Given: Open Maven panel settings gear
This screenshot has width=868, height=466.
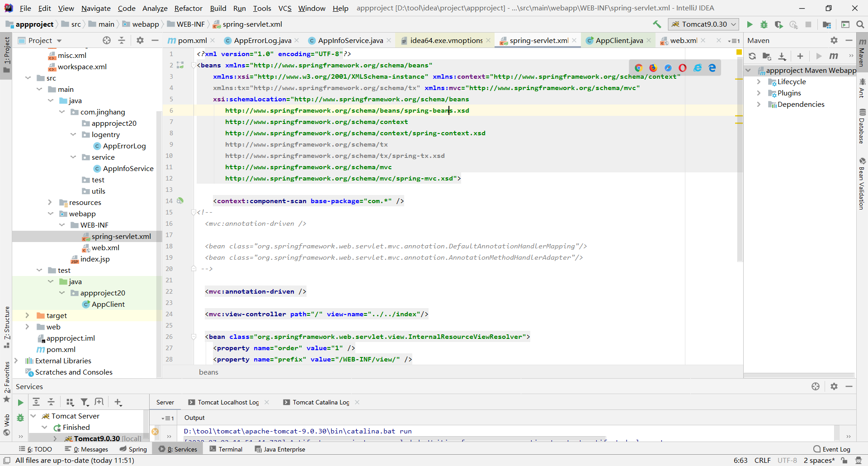Looking at the screenshot, I should click(x=834, y=40).
